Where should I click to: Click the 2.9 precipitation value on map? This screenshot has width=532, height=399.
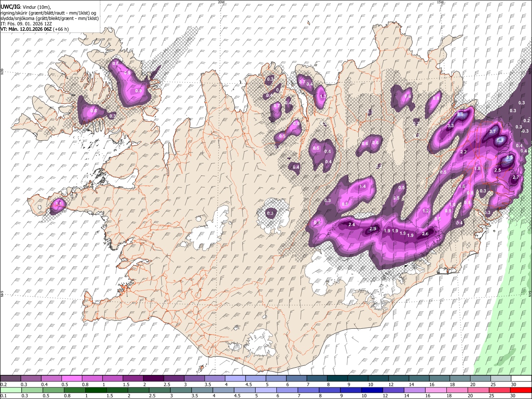(x=373, y=229)
